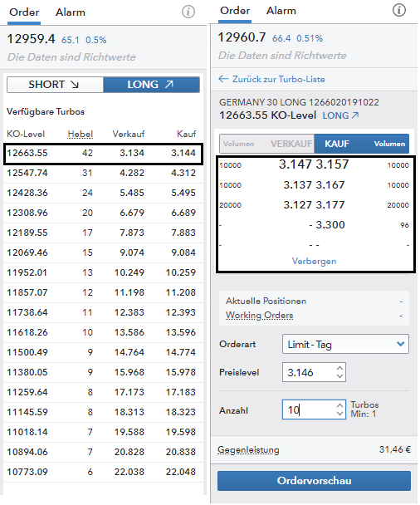Go back via Zurück zur Turbo-Liste link
The width and height of the screenshot is (420, 505).
[x=279, y=79]
